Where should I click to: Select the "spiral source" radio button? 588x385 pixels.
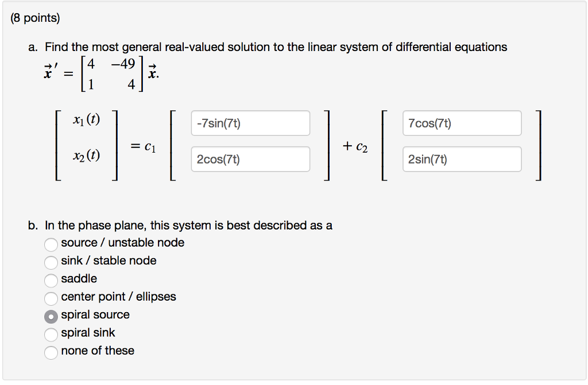[x=51, y=314]
